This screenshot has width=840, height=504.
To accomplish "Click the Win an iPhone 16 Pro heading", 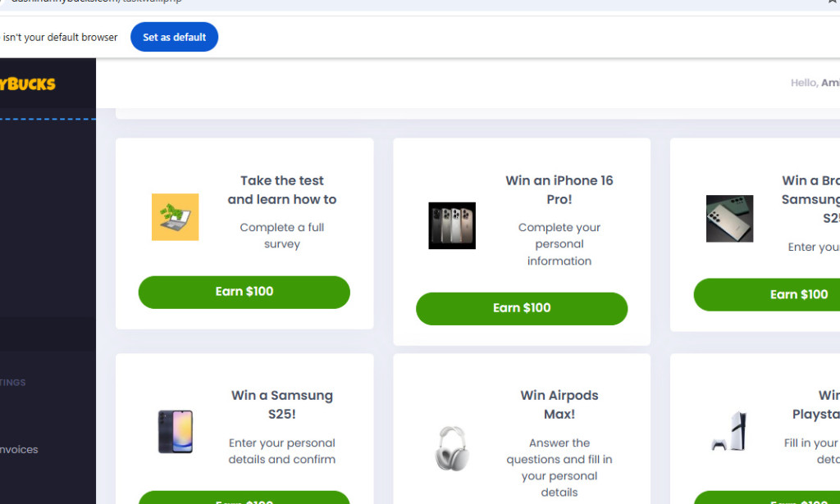I will click(559, 189).
